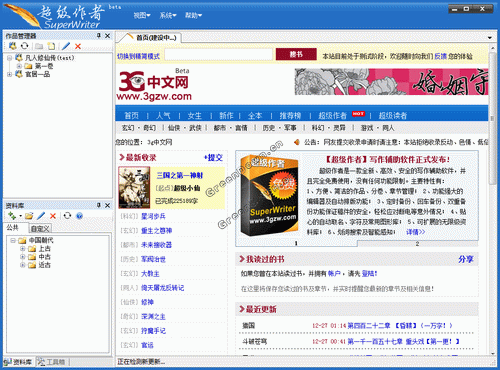Pin the 作品管理器 panel
The image size is (500, 370).
pos(99,35)
